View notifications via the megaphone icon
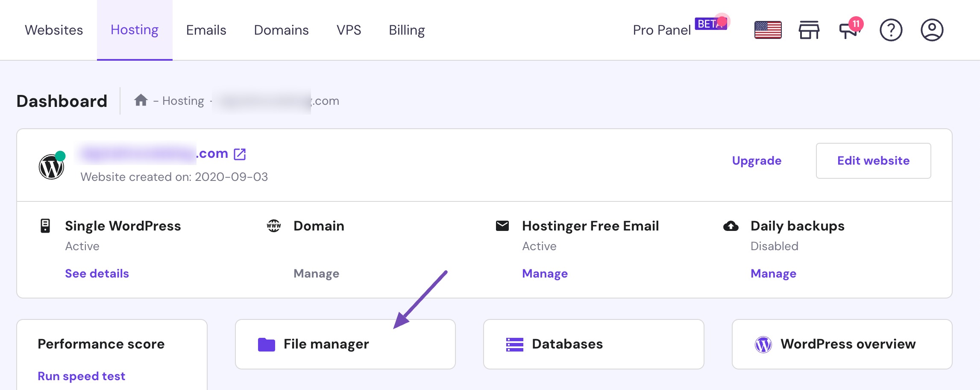Viewport: 980px width, 390px height. point(849,30)
